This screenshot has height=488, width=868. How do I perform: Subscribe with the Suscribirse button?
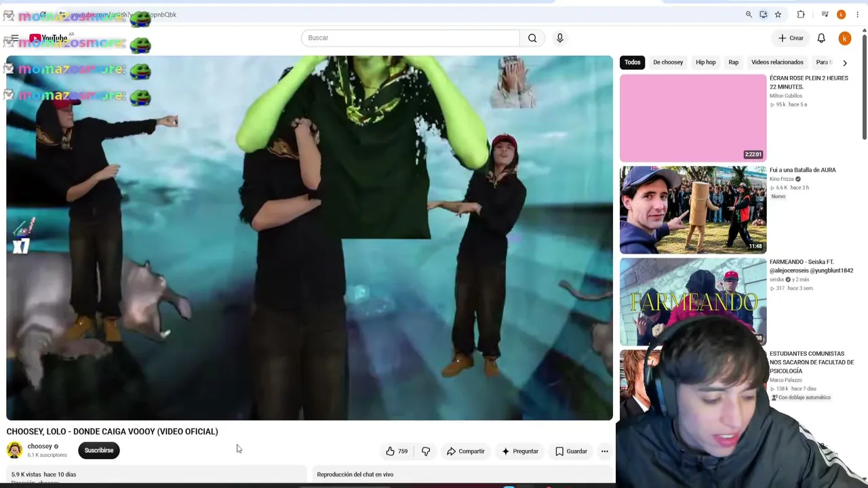pos(99,451)
